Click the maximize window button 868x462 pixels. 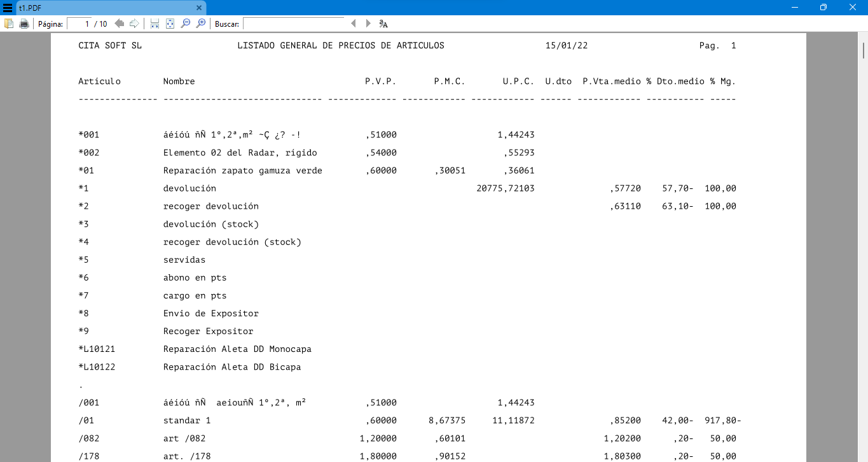pos(823,7)
